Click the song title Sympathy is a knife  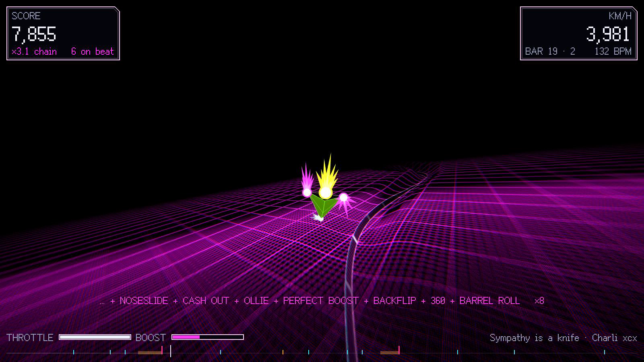click(x=535, y=338)
